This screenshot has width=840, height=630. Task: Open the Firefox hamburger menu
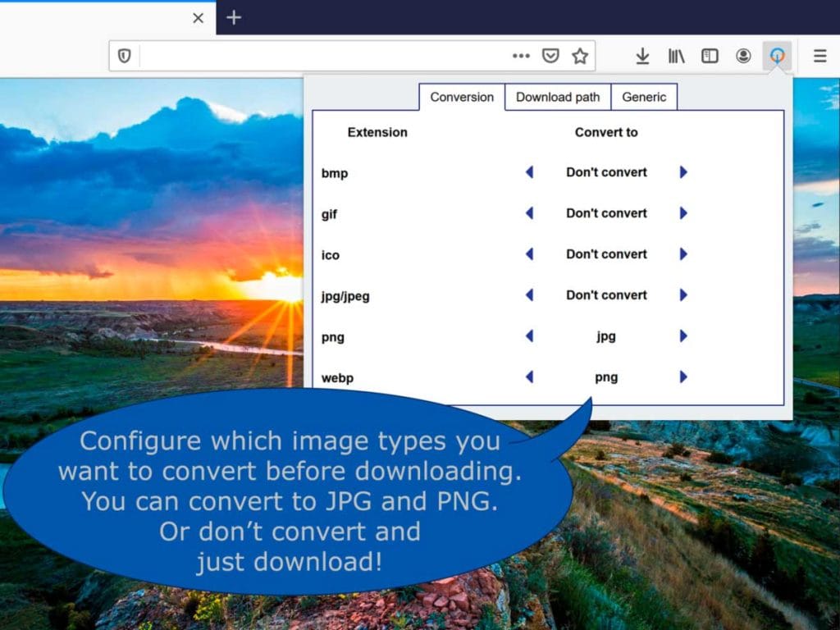tap(819, 56)
